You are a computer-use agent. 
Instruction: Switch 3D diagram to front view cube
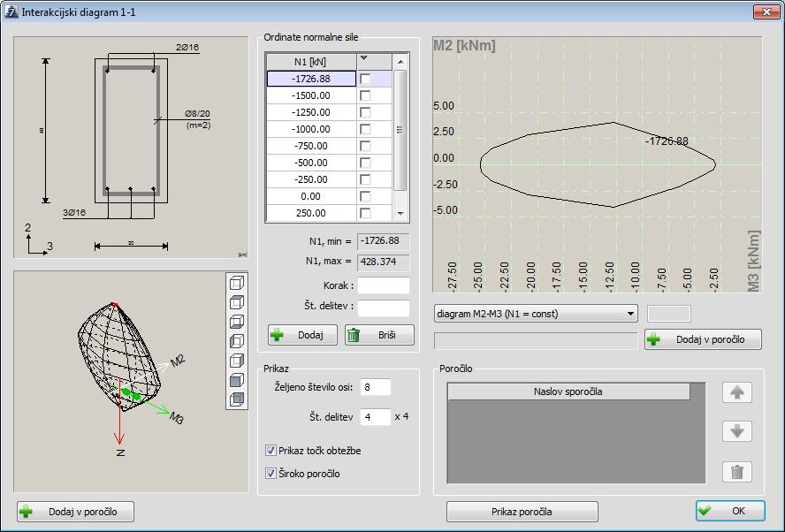[237, 380]
